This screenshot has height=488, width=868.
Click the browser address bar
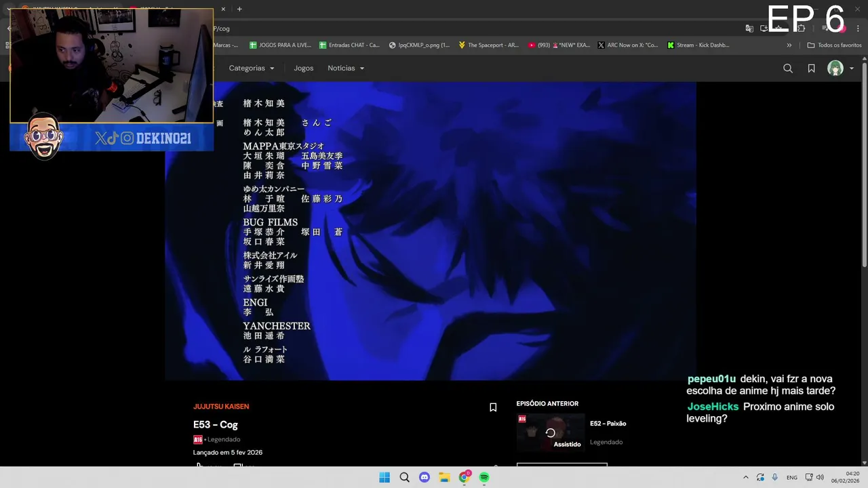click(475, 28)
